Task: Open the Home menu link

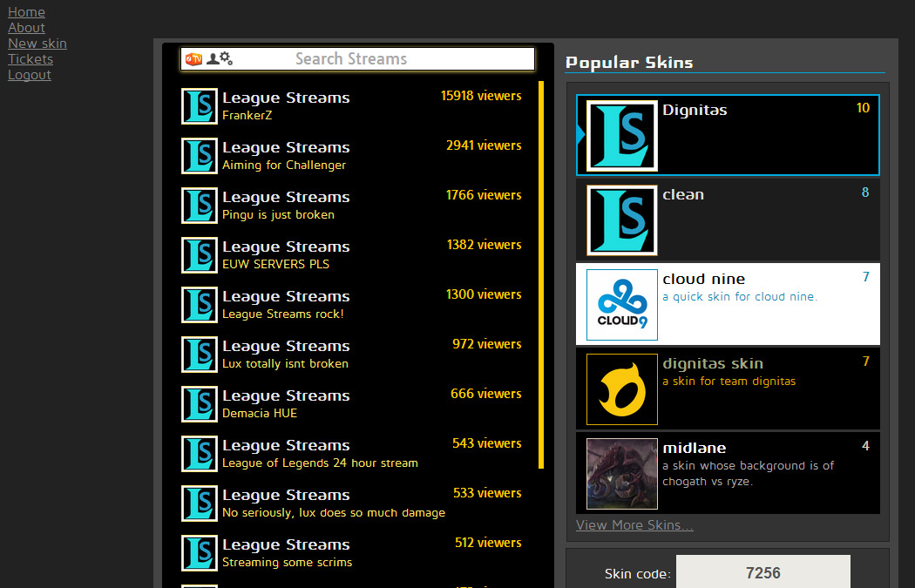Action: tap(26, 12)
